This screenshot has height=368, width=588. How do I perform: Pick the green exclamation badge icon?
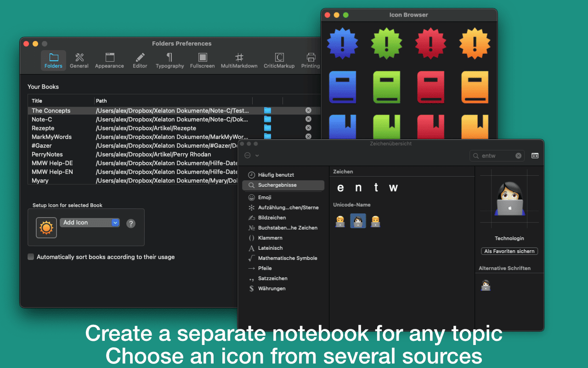click(x=386, y=44)
